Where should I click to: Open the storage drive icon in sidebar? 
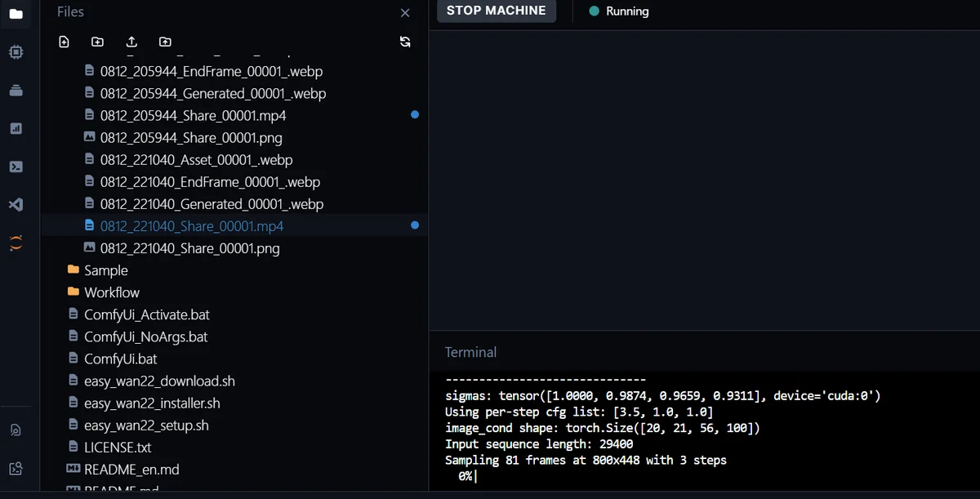16,90
